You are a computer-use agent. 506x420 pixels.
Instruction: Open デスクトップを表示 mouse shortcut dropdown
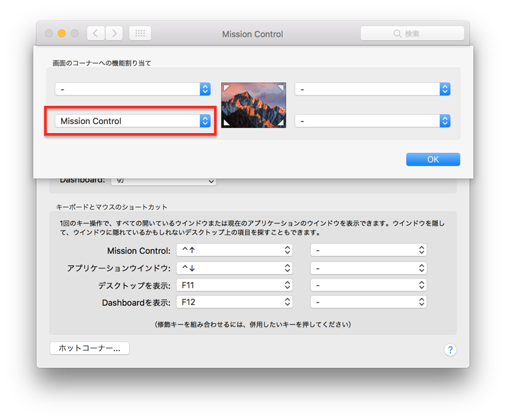click(x=368, y=286)
